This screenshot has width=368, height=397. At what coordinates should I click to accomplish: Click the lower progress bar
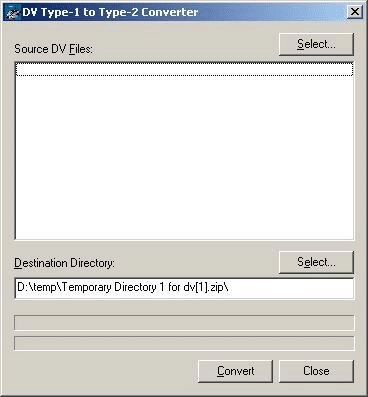pos(184,343)
